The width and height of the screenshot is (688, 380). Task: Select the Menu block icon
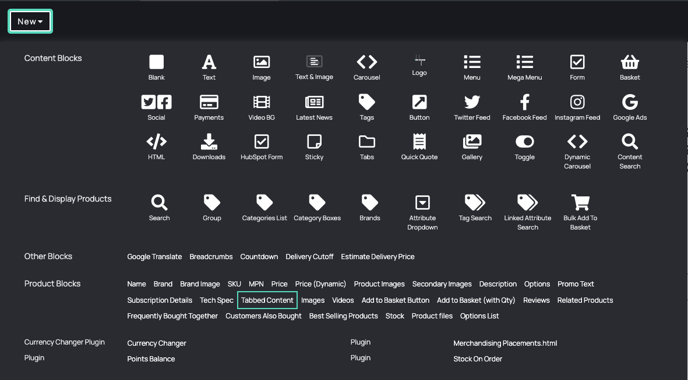click(472, 67)
